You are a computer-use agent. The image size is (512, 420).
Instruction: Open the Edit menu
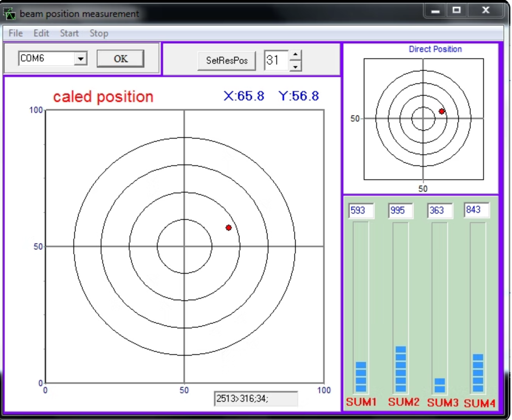(x=41, y=33)
